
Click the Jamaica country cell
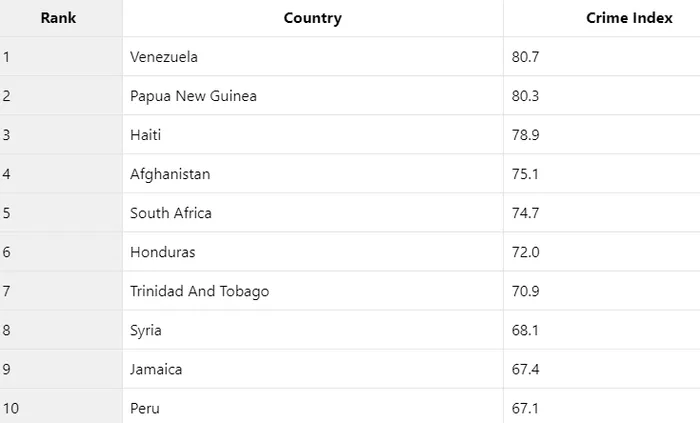point(156,369)
